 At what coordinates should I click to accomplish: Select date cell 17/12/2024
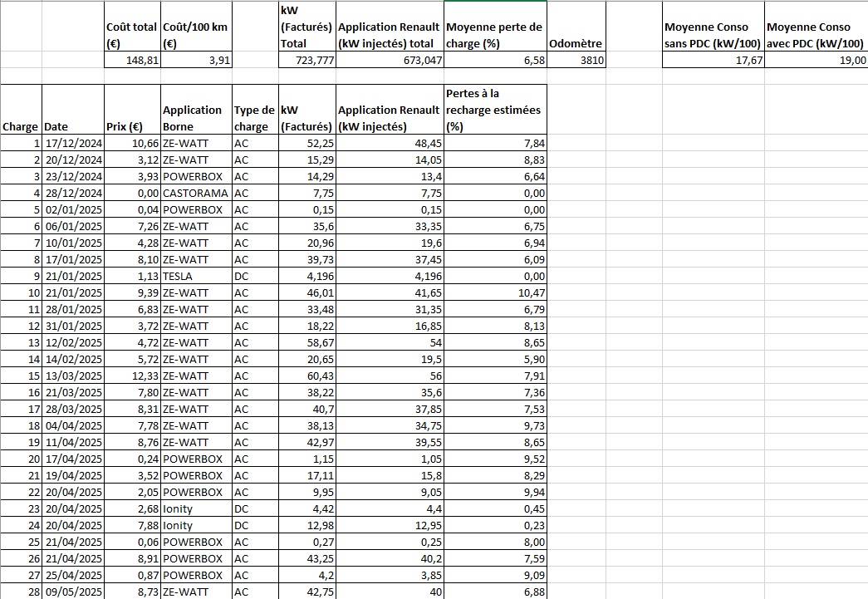[73, 143]
